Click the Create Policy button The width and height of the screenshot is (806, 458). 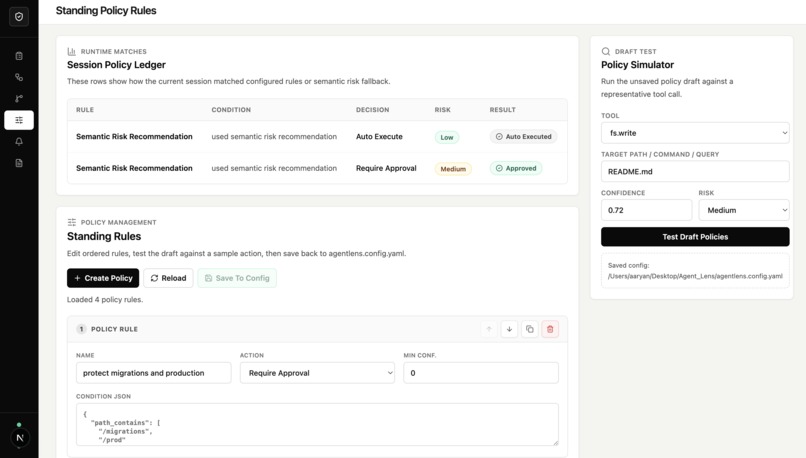click(103, 278)
